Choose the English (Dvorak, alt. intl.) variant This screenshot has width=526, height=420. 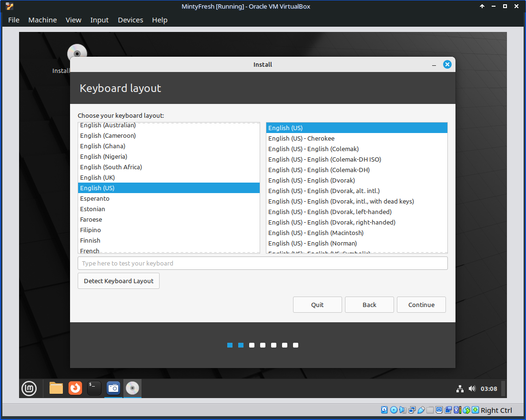pyautogui.click(x=356, y=191)
